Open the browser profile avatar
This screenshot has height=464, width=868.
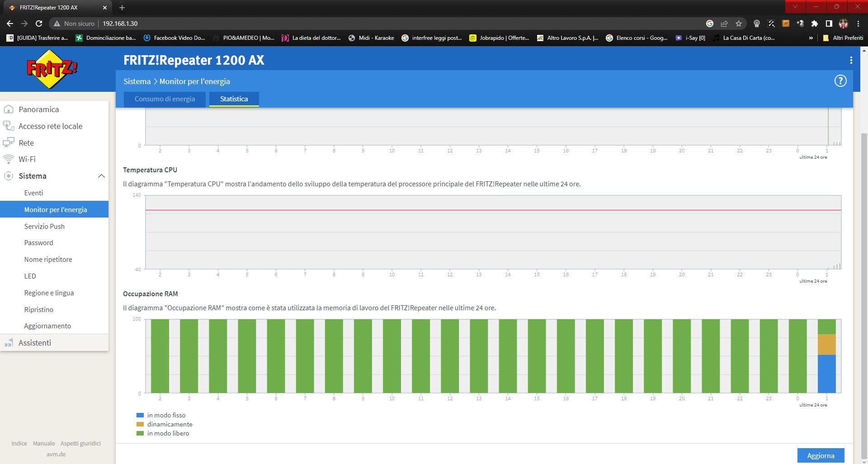844,24
